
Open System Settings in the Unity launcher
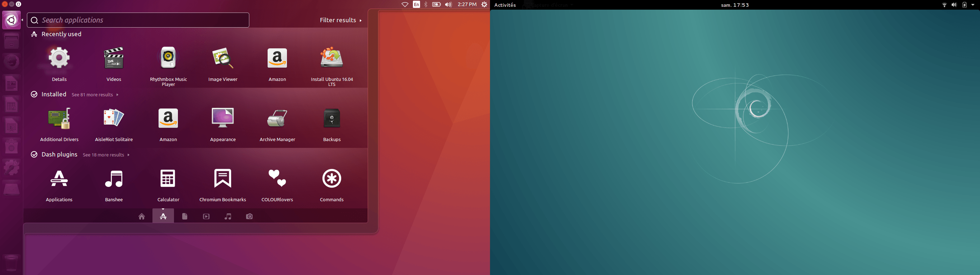tap(11, 168)
